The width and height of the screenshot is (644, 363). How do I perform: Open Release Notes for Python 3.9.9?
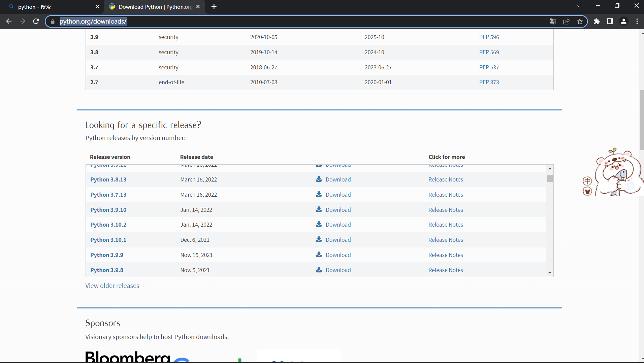446,255
